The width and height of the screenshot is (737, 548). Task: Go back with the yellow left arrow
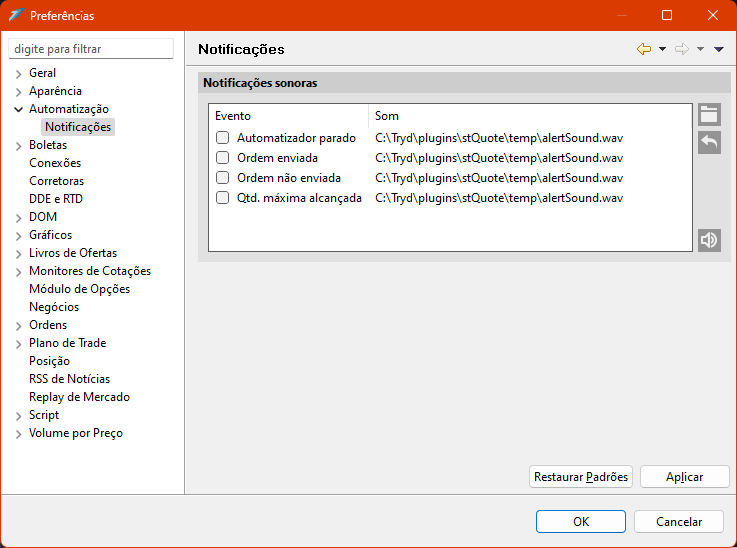[644, 49]
